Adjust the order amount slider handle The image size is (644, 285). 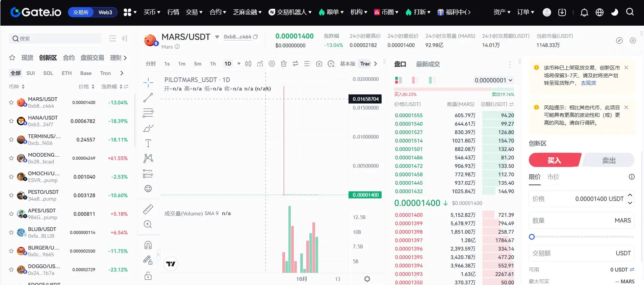click(x=532, y=237)
